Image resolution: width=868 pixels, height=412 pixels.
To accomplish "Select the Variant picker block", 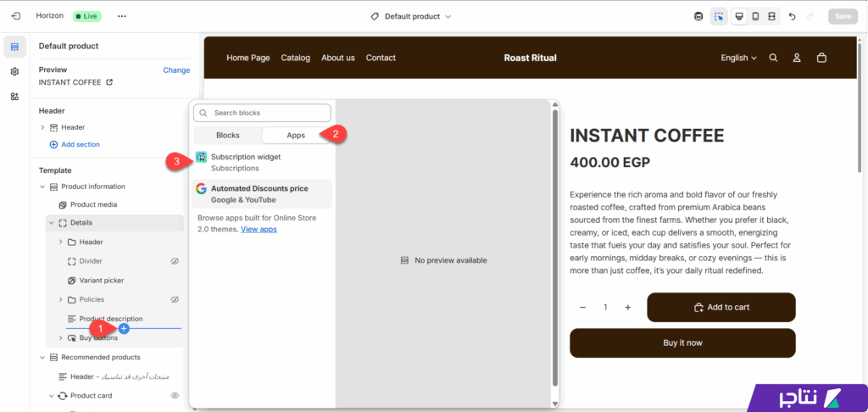I will click(102, 281).
